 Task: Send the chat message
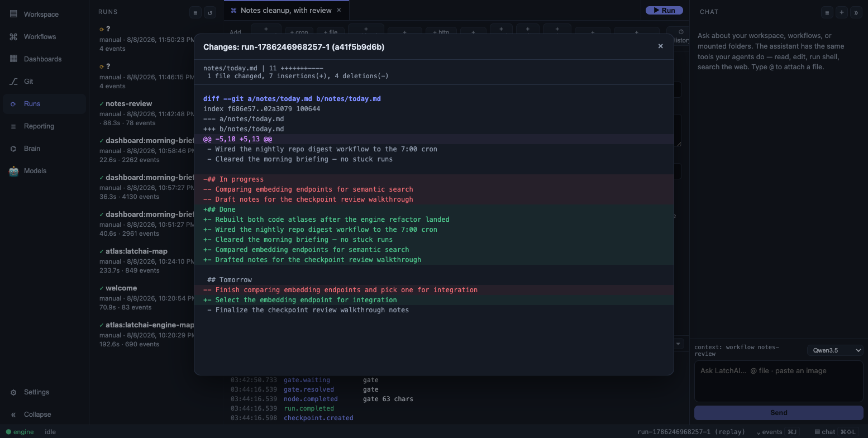pos(779,413)
